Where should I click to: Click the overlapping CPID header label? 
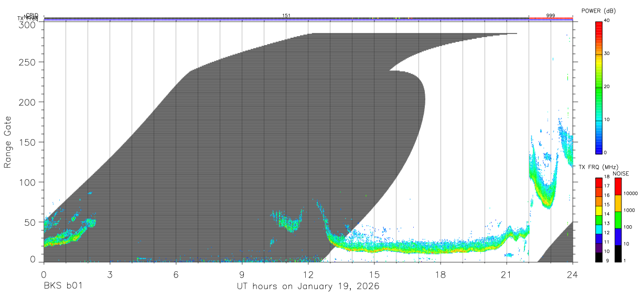(x=33, y=15)
